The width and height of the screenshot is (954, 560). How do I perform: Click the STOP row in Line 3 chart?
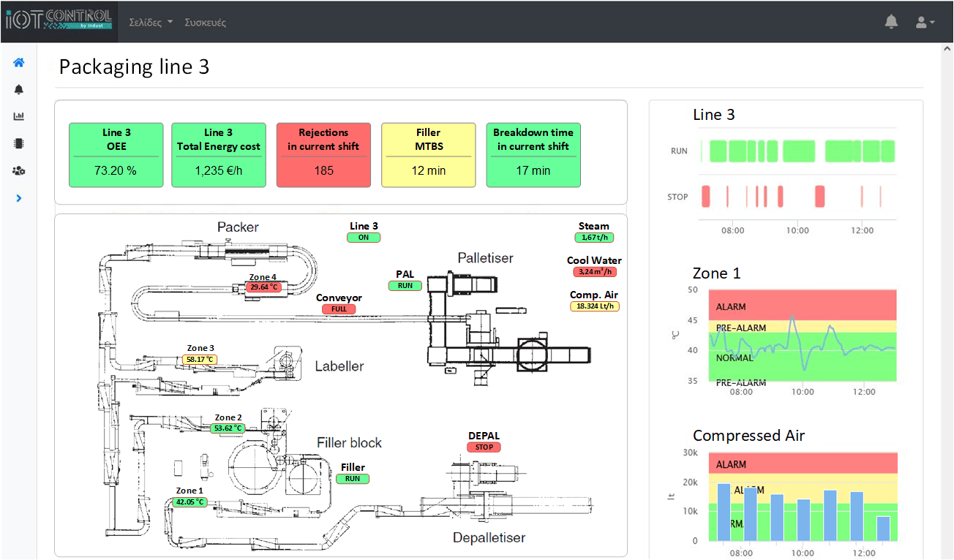(x=797, y=197)
